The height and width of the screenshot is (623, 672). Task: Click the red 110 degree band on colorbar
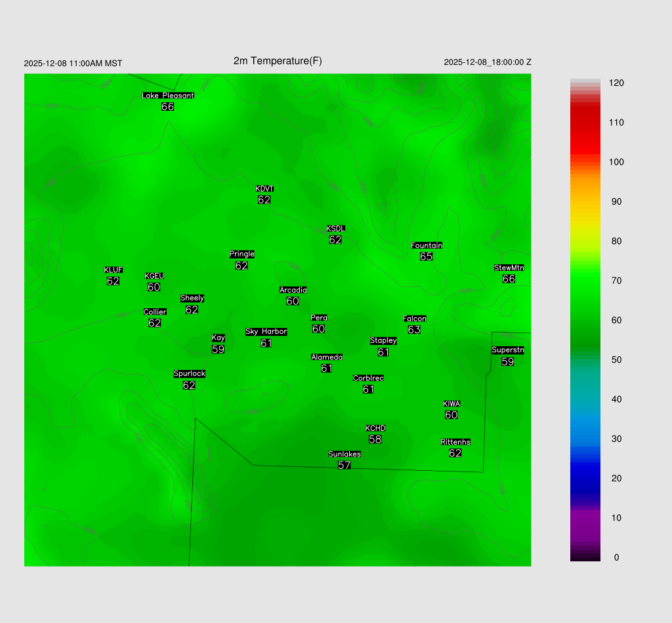tap(585, 123)
